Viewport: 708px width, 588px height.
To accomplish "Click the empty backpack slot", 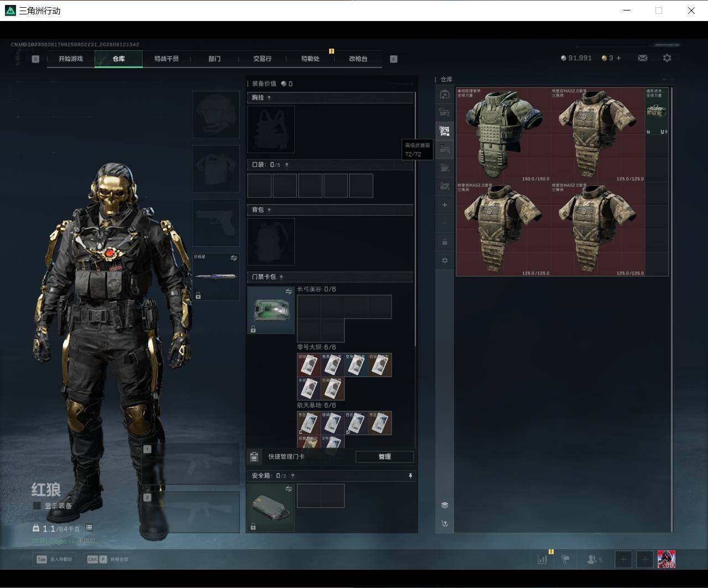I will [271, 242].
